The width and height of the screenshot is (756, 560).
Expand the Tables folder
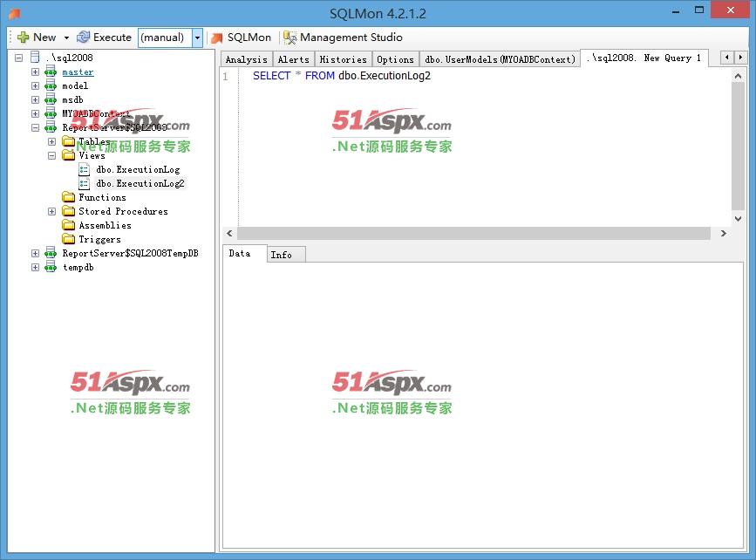point(52,142)
